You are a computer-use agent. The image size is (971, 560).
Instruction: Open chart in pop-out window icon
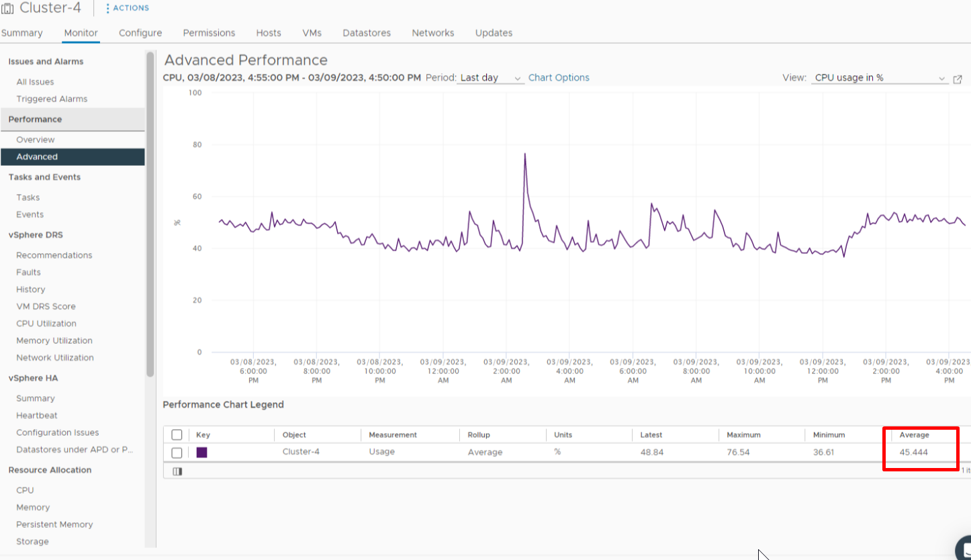tap(958, 79)
